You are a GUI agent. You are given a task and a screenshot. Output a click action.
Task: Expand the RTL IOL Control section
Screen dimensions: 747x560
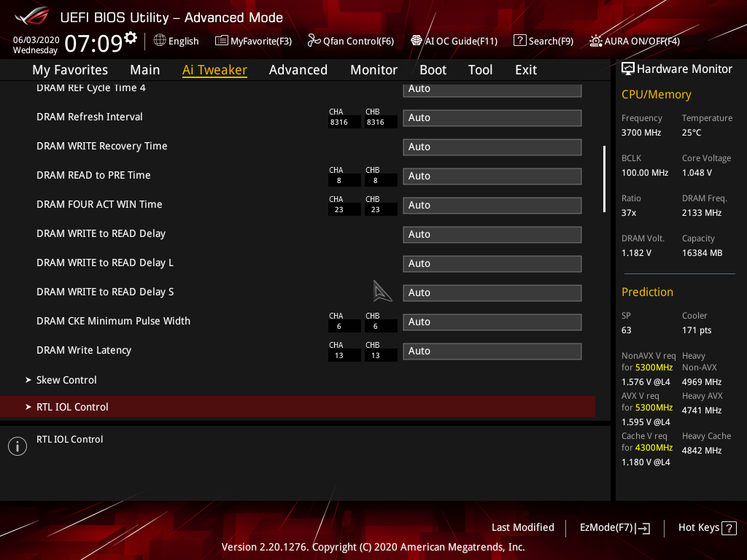(72, 406)
